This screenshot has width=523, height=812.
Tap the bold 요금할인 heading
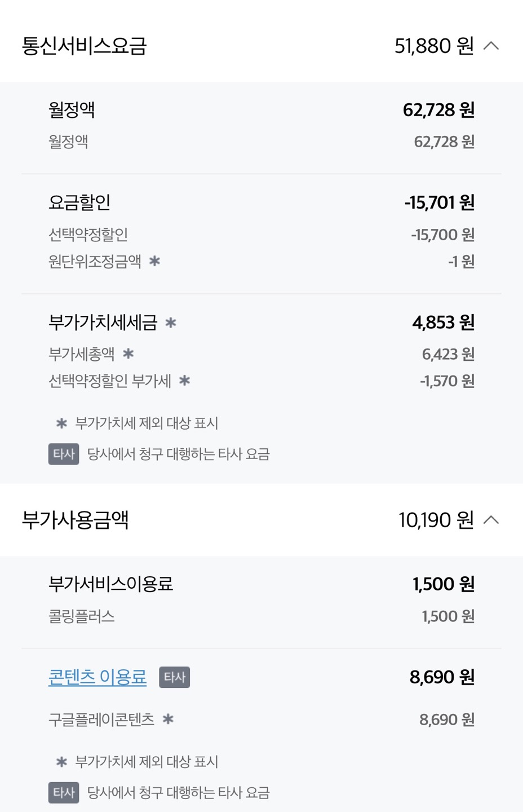point(79,202)
